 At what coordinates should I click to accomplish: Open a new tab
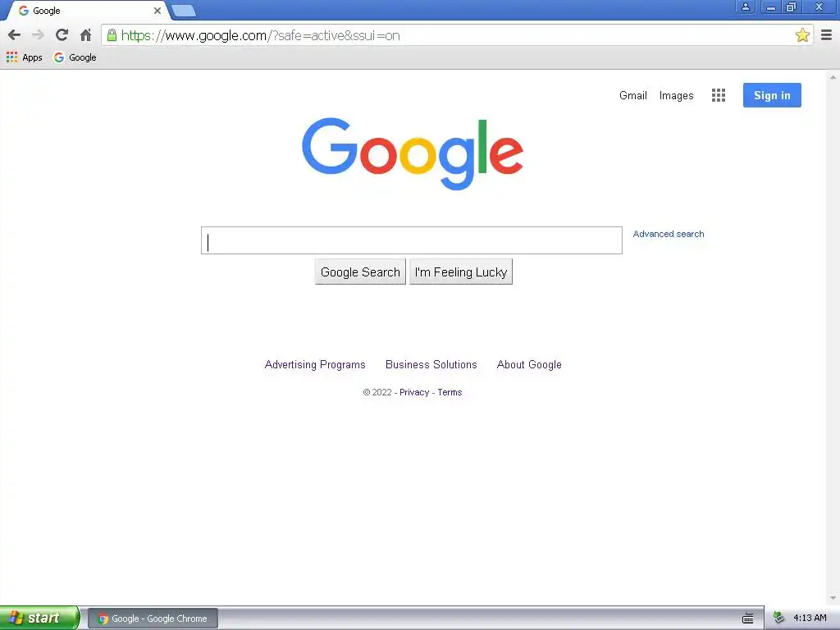pyautogui.click(x=184, y=11)
